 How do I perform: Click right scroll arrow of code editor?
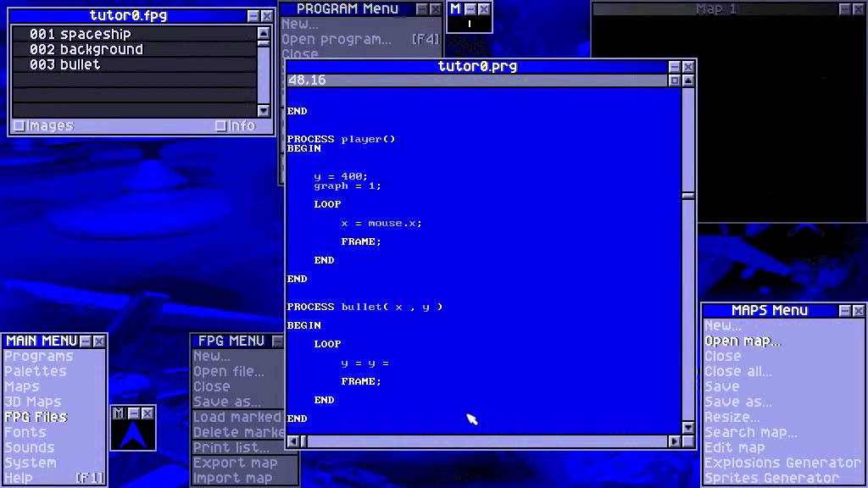tap(674, 441)
